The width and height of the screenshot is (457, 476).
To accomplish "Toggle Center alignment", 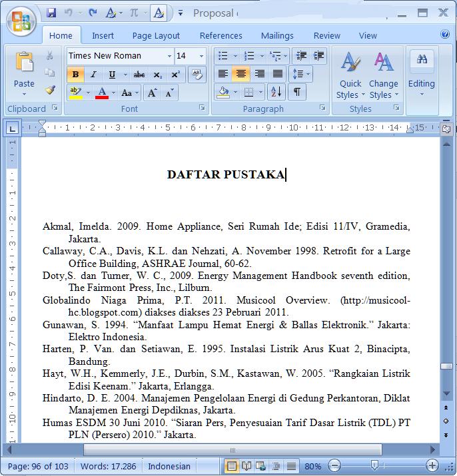I will (x=241, y=74).
